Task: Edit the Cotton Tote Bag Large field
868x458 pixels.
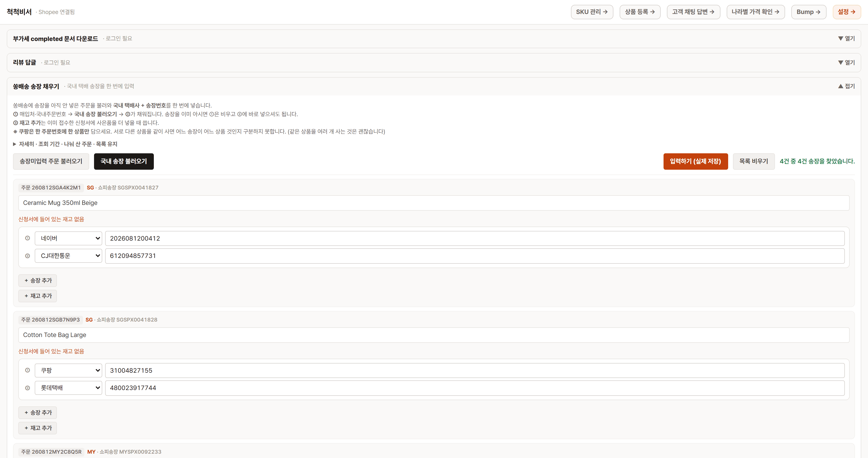Action: click(434, 335)
